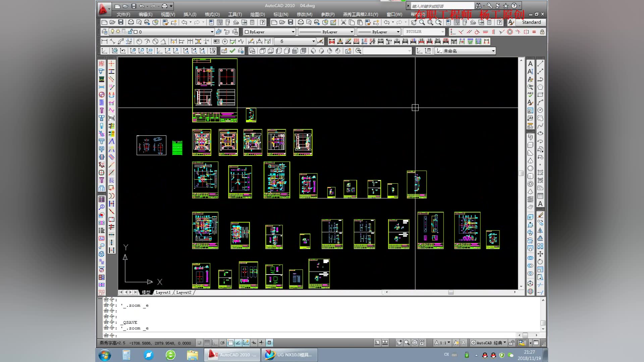Toggle Object Snap in status bar
This screenshot has width=644, height=362.
point(230,343)
